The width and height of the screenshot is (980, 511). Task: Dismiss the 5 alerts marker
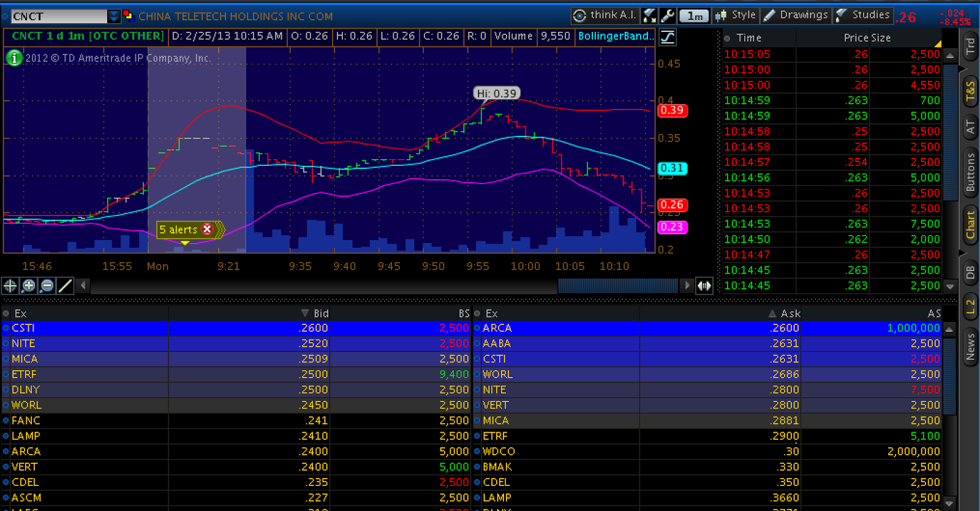point(207,229)
